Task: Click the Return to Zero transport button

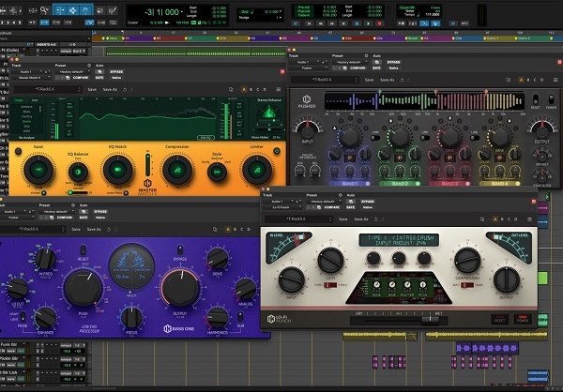Action: point(309,23)
